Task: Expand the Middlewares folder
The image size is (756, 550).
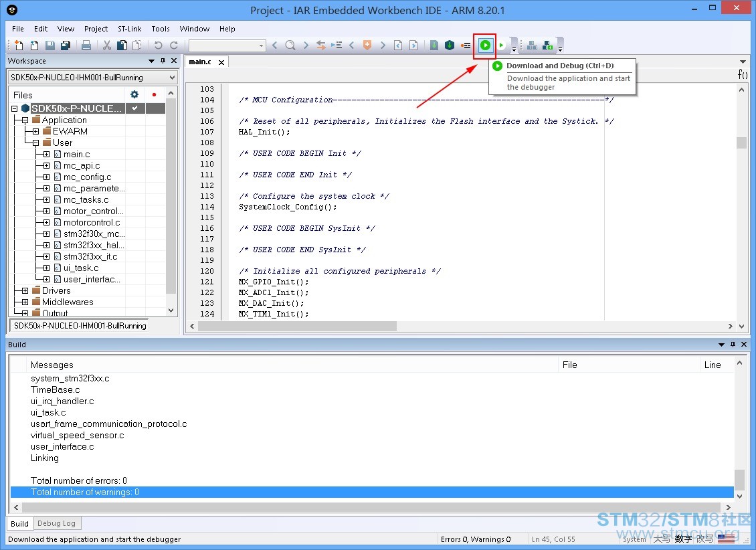Action: click(25, 302)
